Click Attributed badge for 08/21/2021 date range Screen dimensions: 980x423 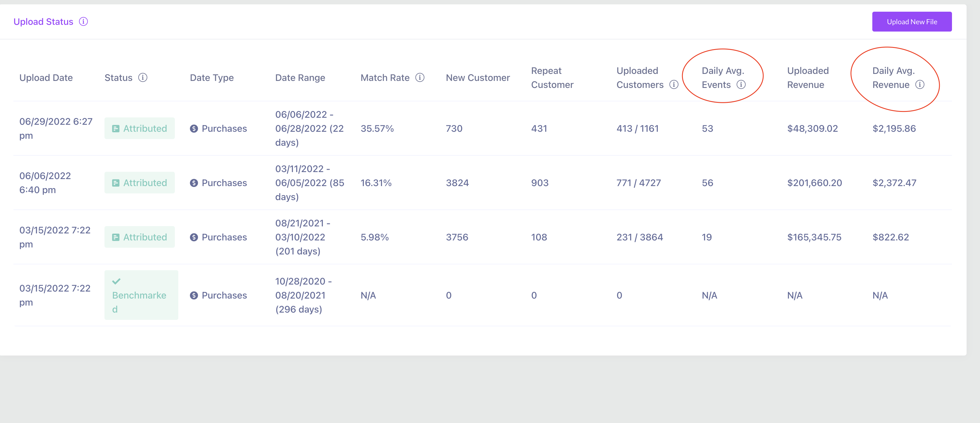point(139,237)
